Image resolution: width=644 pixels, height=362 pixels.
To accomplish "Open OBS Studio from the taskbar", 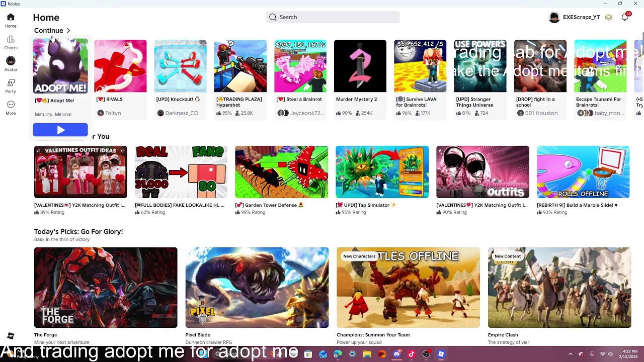I will (x=426, y=354).
